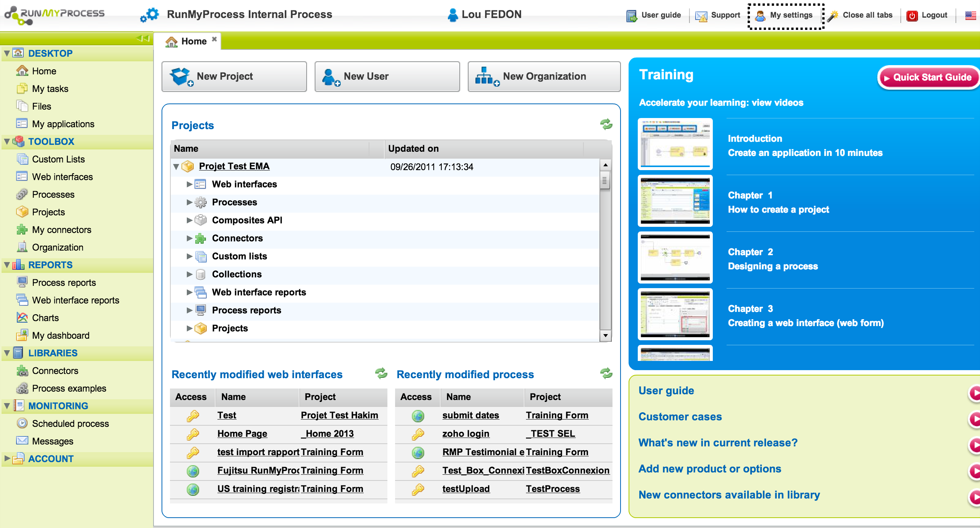980x528 pixels.
Task: Open Connectors under Libraries
Action: 55,371
